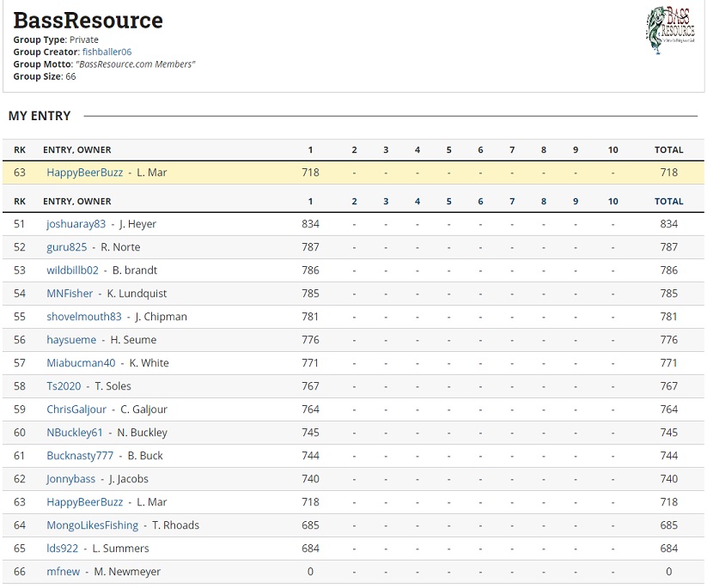The image size is (707, 588).
Task: Sort standings by week 7 column header
Action: pos(512,202)
